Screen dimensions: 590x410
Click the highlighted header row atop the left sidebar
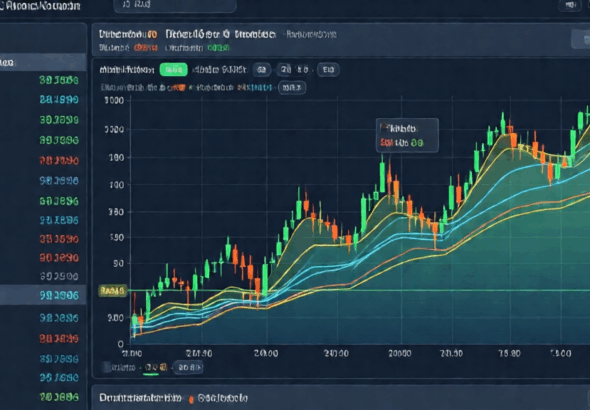click(x=43, y=62)
